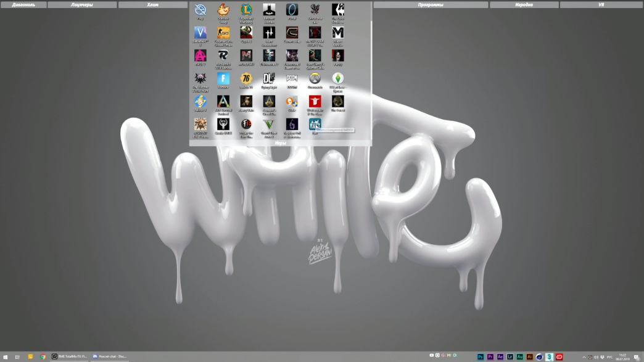Open Premiere Pro in the taskbar
The image size is (644, 362).
[490, 356]
